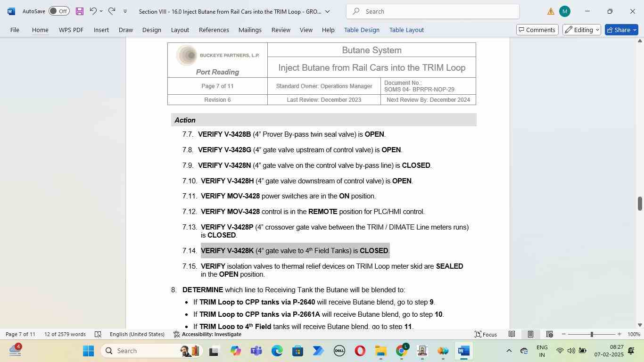Viewport: 644px width, 362px height.
Task: Open the References tab
Action: coord(214,30)
